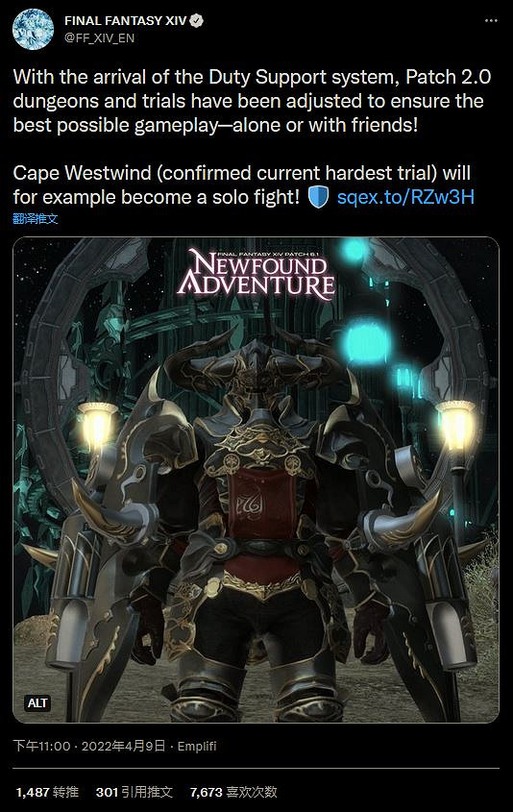Click the 2022年4月9日 date text

pos(123,746)
